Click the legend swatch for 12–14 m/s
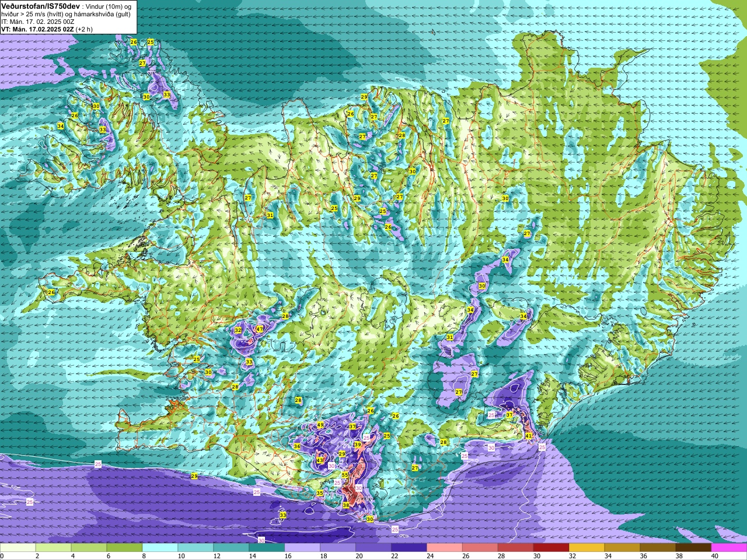747x560 pixels. coord(232,548)
